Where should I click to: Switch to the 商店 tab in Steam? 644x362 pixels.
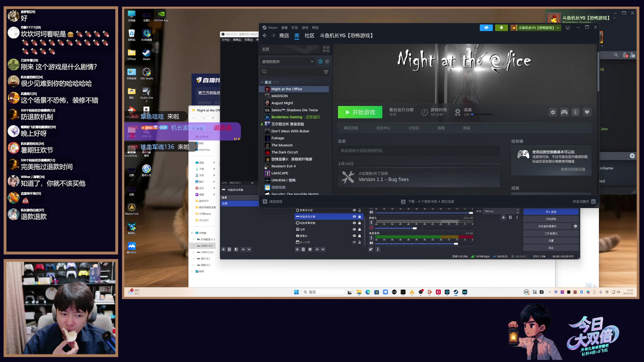pyautogui.click(x=284, y=36)
